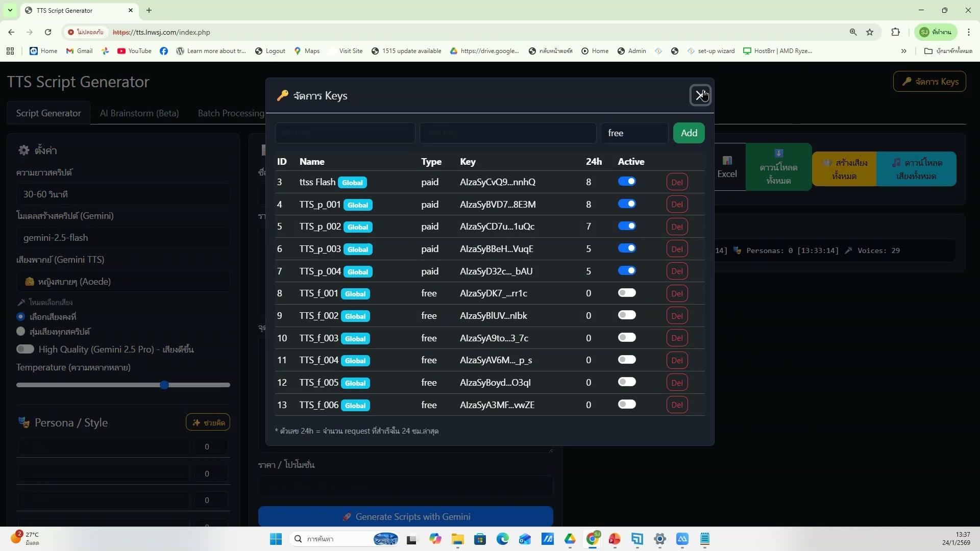Delete key TTS_f_006 using its Del button
Image resolution: width=980 pixels, height=551 pixels.
click(x=677, y=405)
